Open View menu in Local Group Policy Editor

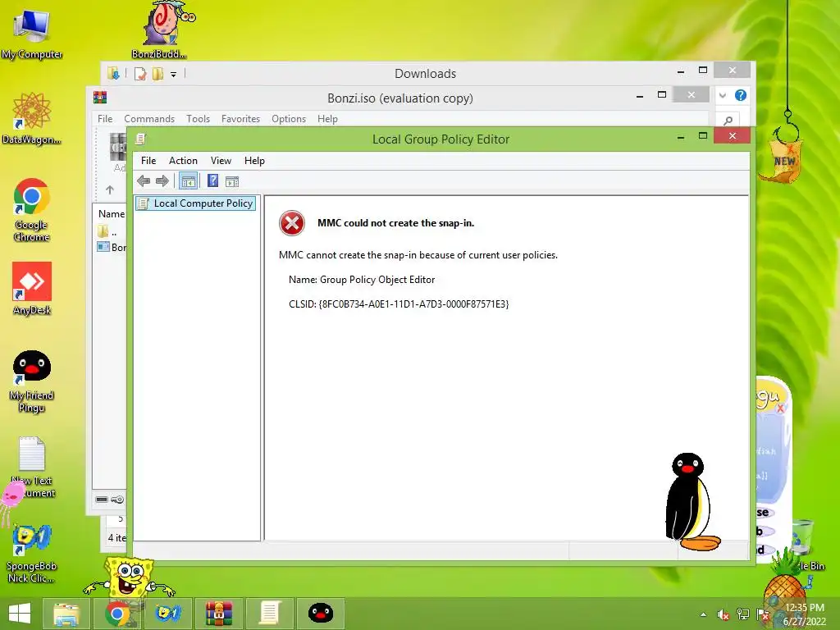[221, 161]
